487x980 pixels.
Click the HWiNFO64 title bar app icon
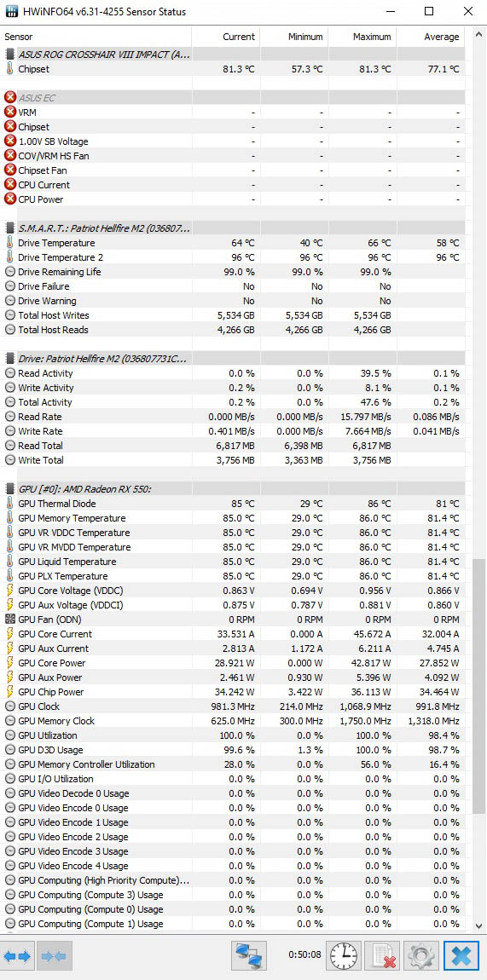click(12, 12)
